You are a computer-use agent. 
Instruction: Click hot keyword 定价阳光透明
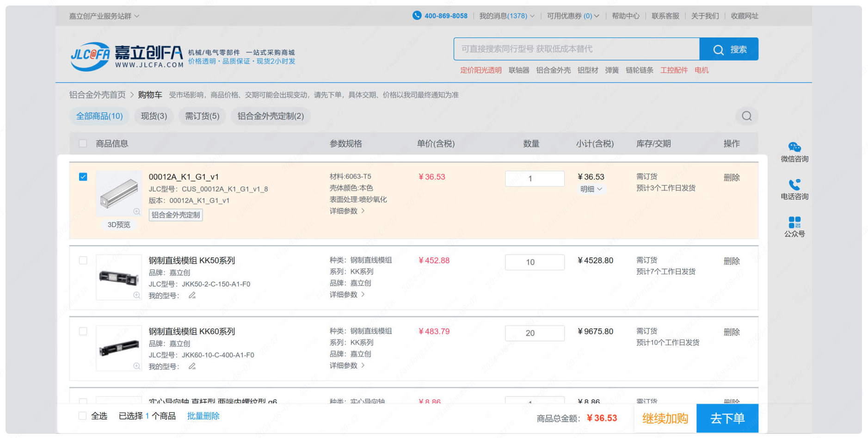[x=481, y=70]
